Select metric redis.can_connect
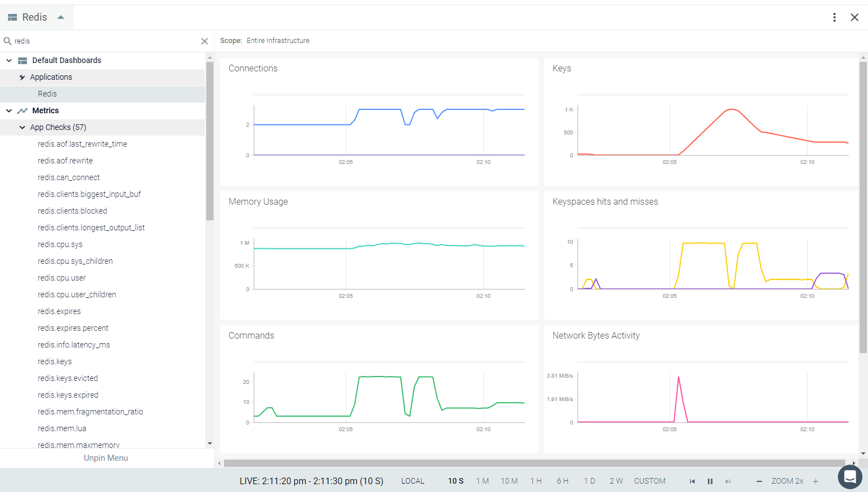868x492 pixels. click(69, 177)
